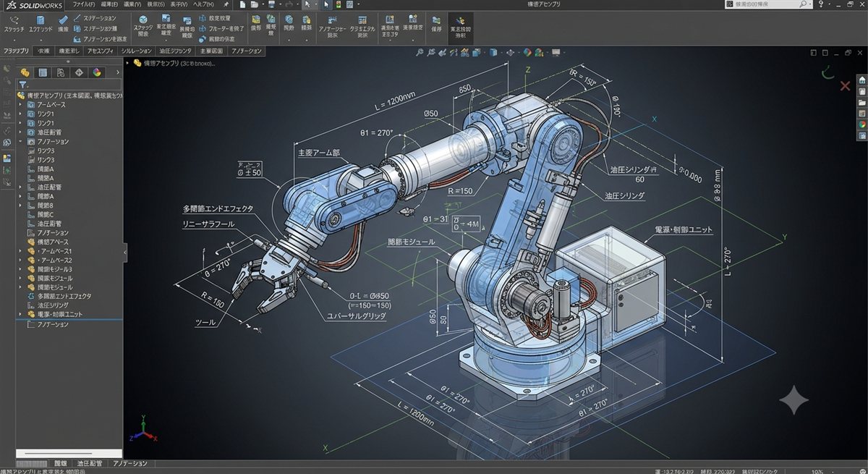Viewport: 868px width, 474px height.
Task: Create a new document from title bar
Action: coord(242,4)
